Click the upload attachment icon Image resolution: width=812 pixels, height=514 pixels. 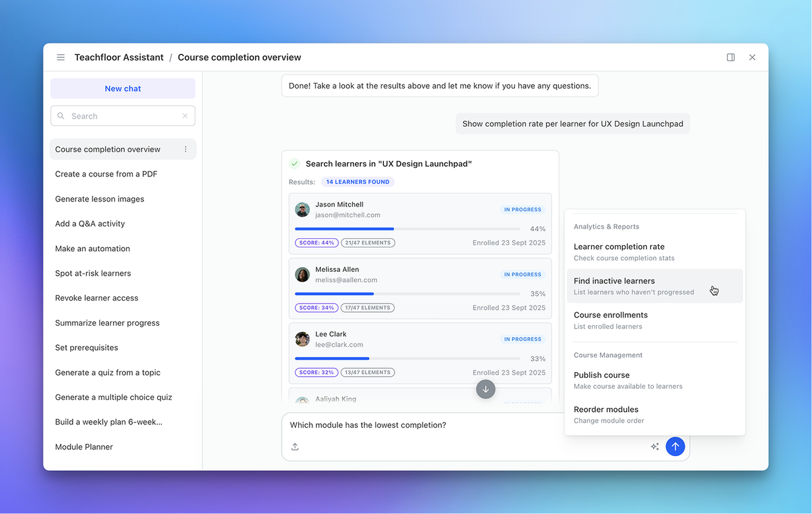(295, 447)
